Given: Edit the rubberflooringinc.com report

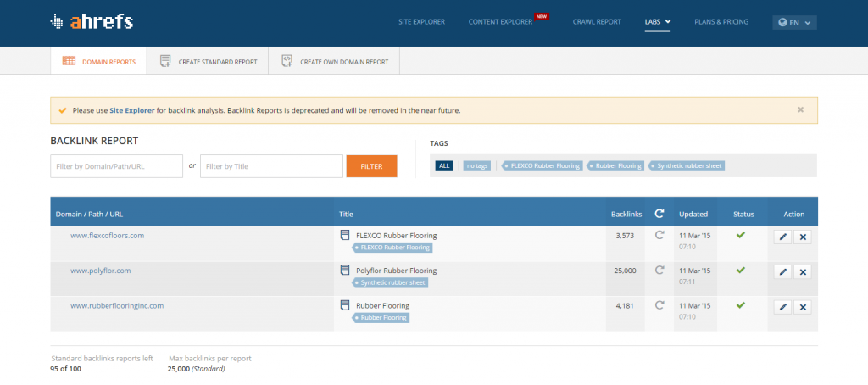Looking at the screenshot, I should click(x=782, y=307).
